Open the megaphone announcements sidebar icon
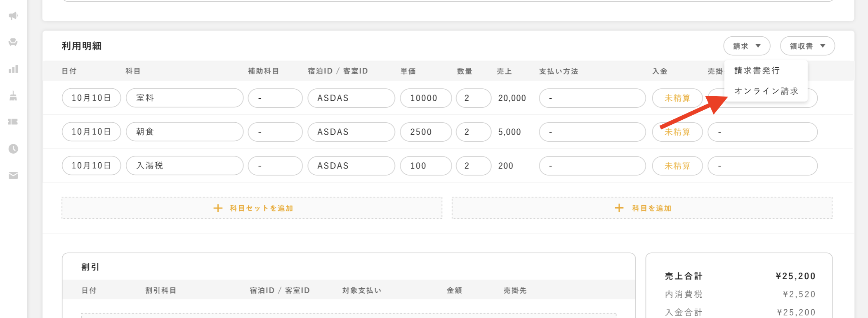Screen dimensions: 868x318 pyautogui.click(x=13, y=16)
